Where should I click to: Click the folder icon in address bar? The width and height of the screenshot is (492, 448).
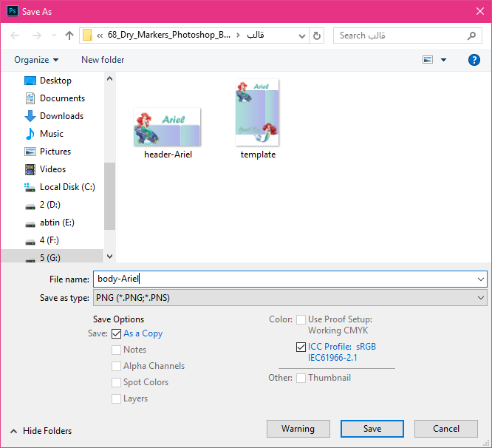point(87,35)
